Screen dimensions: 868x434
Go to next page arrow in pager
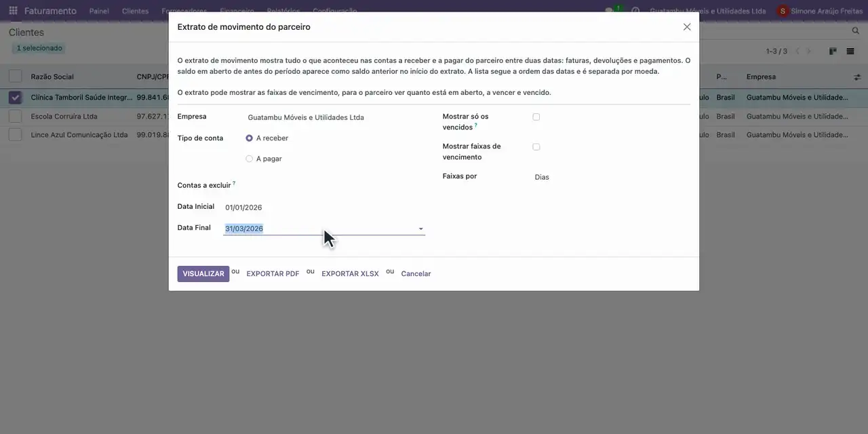pyautogui.click(x=808, y=52)
